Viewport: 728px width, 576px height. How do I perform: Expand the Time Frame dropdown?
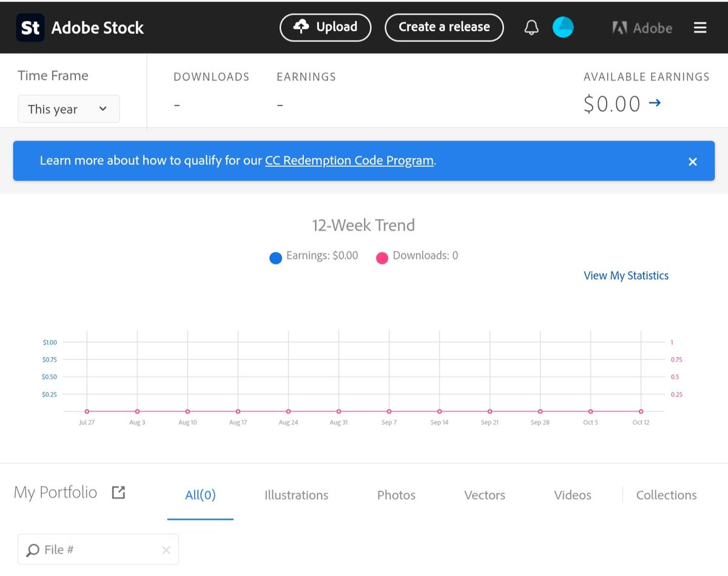[69, 109]
